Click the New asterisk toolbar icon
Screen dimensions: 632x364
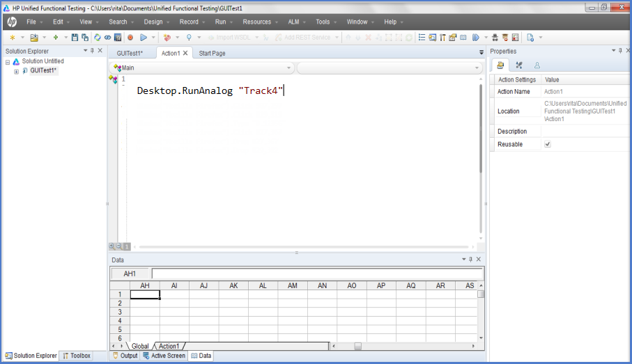coord(13,38)
